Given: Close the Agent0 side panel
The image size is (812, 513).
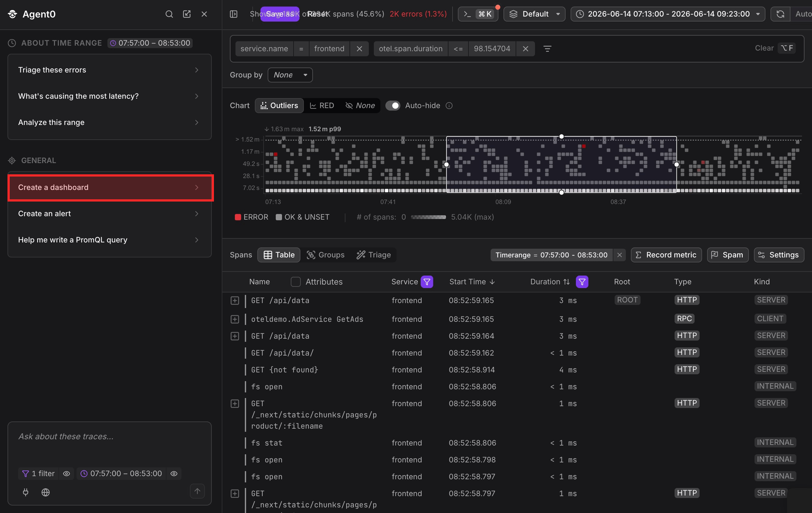Looking at the screenshot, I should click(204, 14).
